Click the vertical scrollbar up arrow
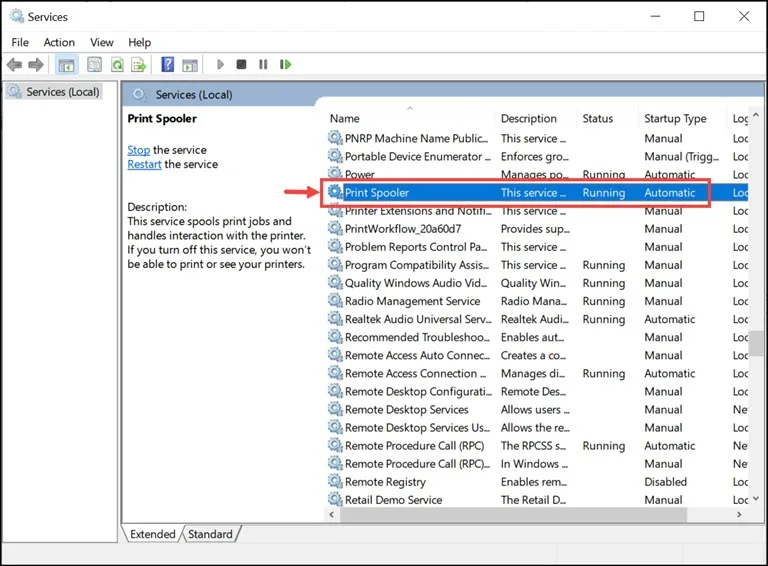The width and height of the screenshot is (768, 566). (755, 115)
